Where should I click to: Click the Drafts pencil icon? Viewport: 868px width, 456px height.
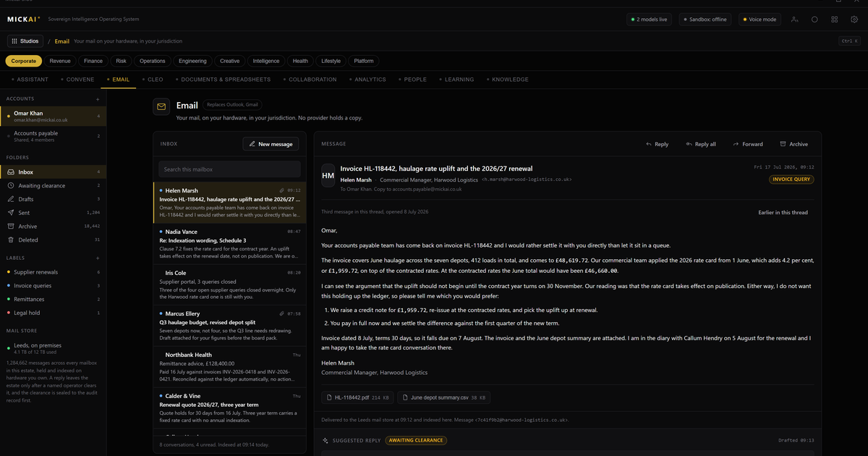[x=10, y=199]
